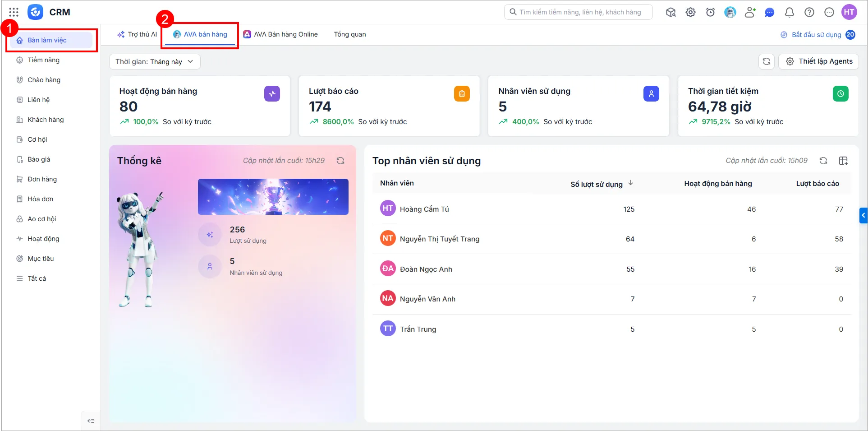Select the AVA bán hàng tab

click(x=200, y=34)
